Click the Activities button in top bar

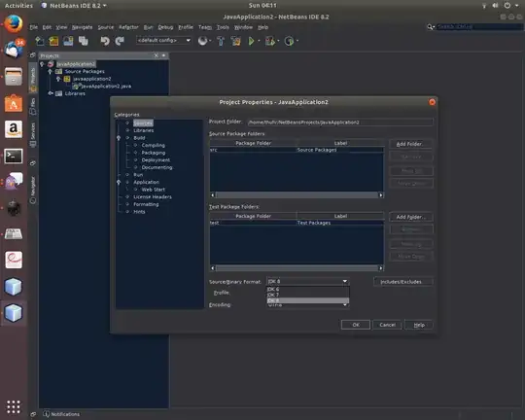point(18,6)
